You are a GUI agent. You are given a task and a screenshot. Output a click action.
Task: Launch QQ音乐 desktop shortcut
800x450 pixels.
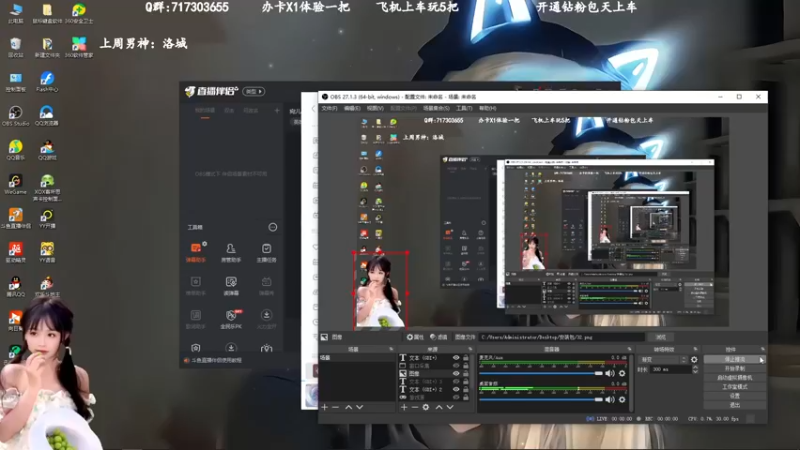click(x=15, y=150)
